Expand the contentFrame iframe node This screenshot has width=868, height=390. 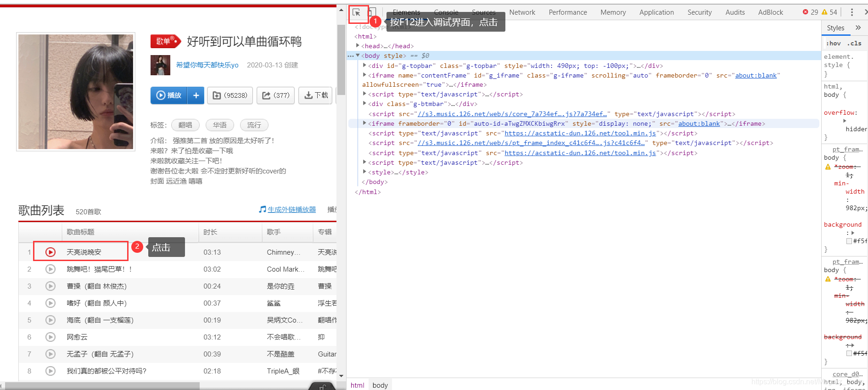364,75
